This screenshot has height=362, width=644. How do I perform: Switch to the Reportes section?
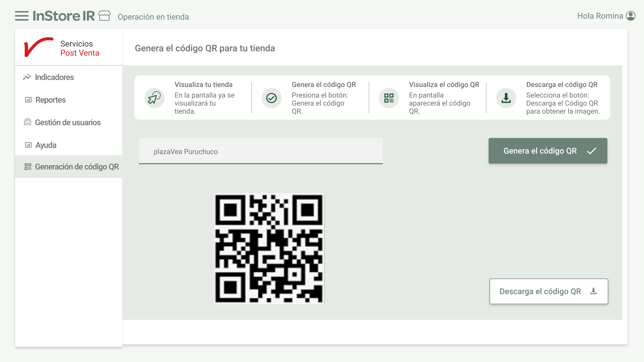[51, 100]
